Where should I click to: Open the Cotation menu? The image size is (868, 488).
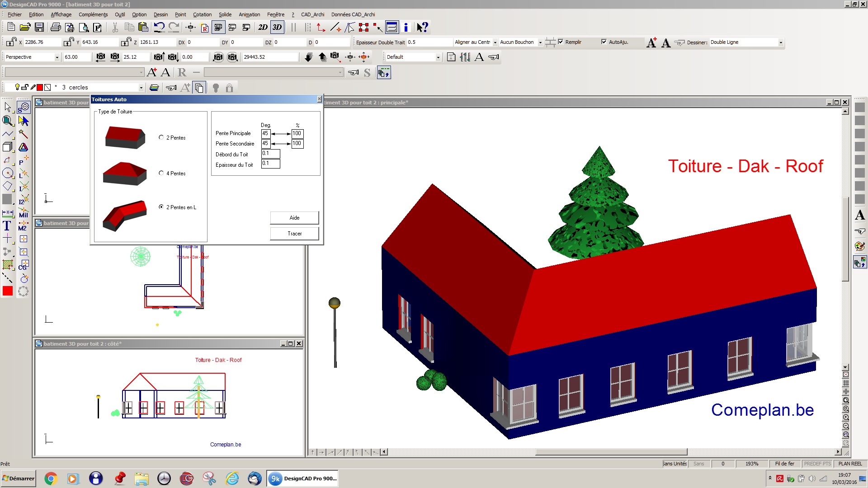(202, 14)
